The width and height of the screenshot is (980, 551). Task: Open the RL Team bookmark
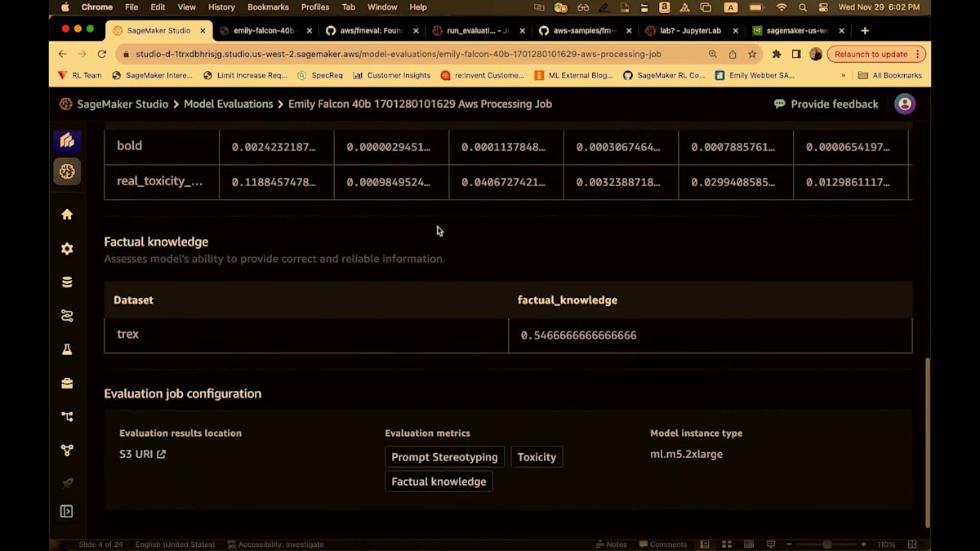point(79,75)
